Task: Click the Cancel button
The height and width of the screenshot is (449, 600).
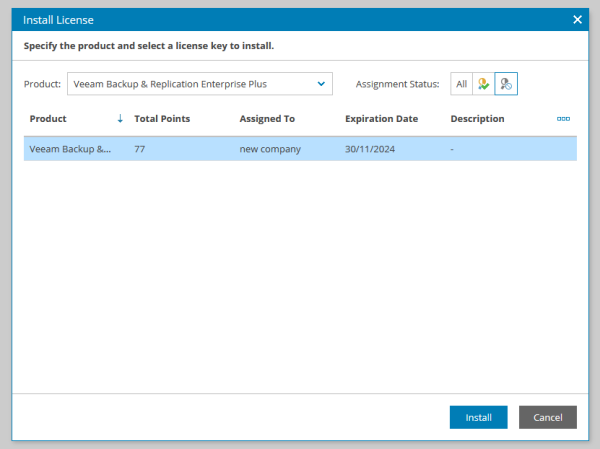Action: [548, 417]
